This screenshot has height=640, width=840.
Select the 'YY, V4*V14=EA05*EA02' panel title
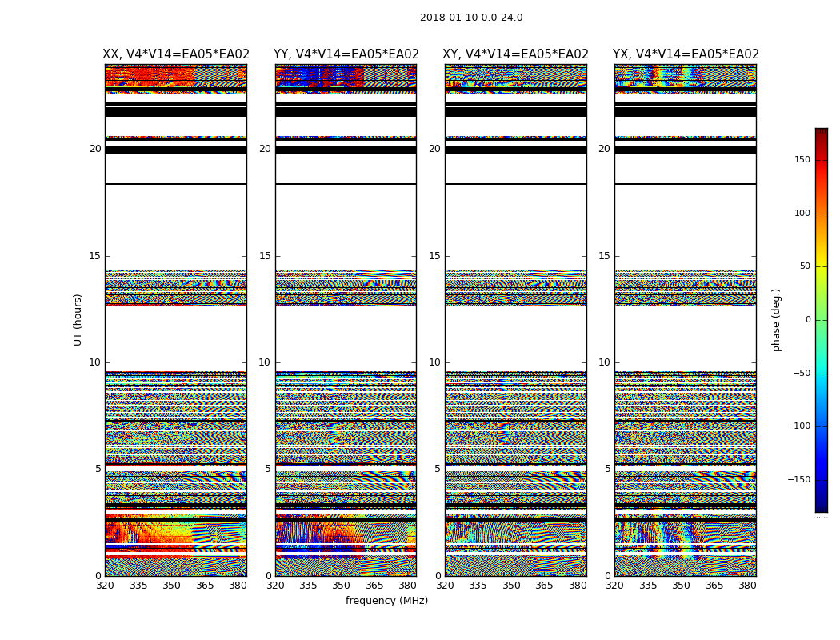point(346,54)
